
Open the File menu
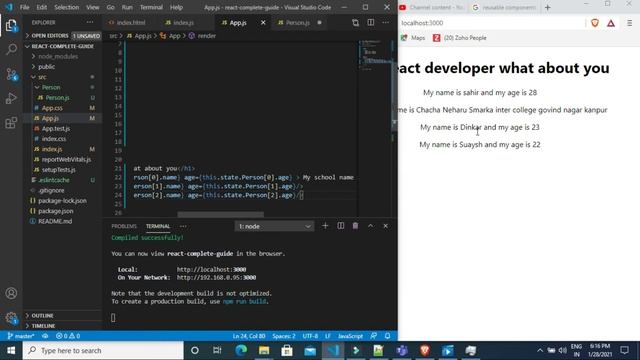click(24, 7)
